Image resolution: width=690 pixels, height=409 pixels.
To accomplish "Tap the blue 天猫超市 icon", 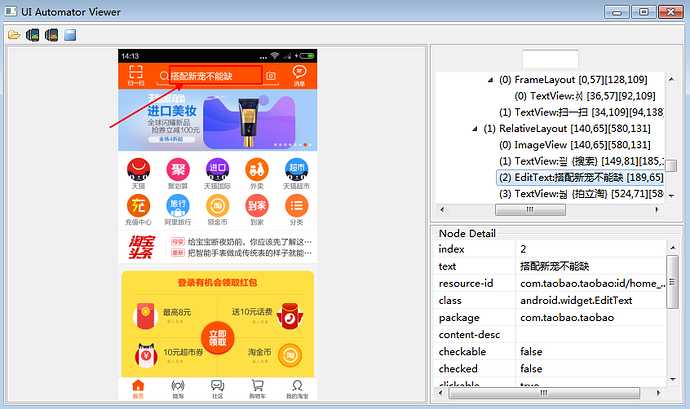I will point(297,169).
